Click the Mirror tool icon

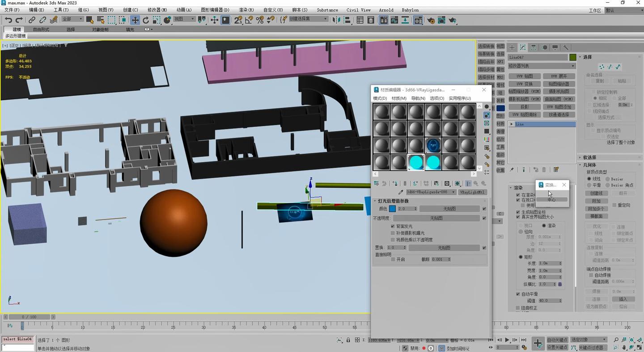[x=336, y=20]
